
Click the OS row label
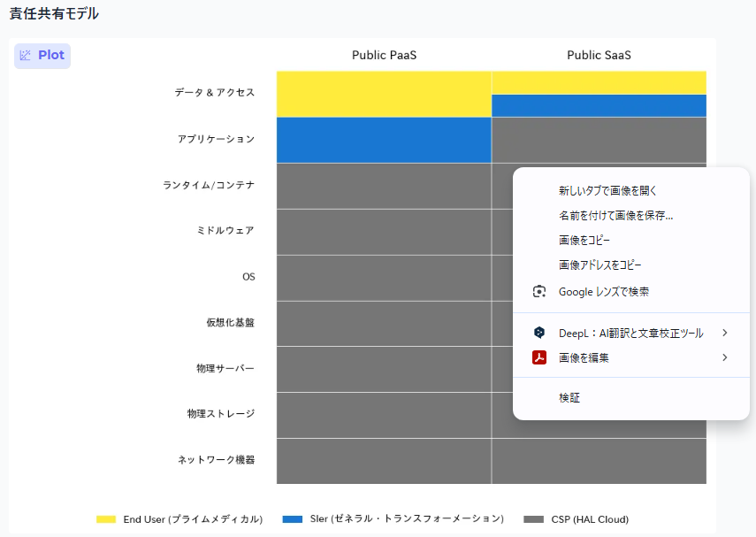pos(248,277)
